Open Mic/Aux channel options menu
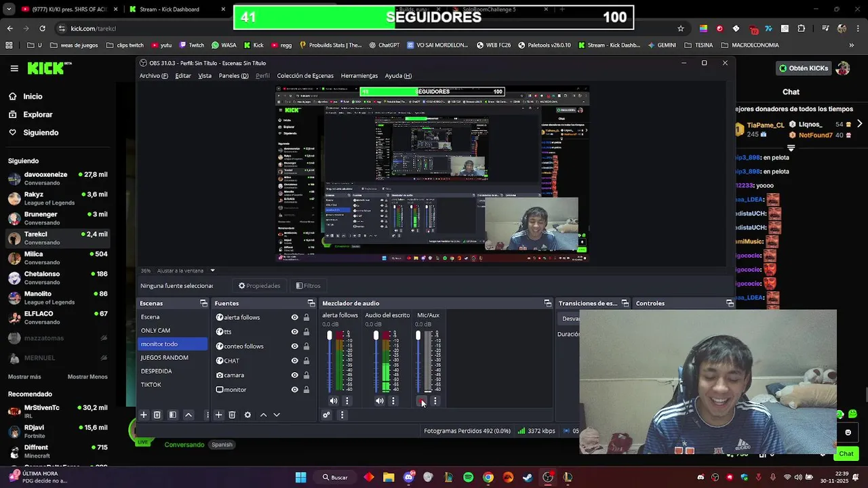The width and height of the screenshot is (868, 488). click(435, 401)
